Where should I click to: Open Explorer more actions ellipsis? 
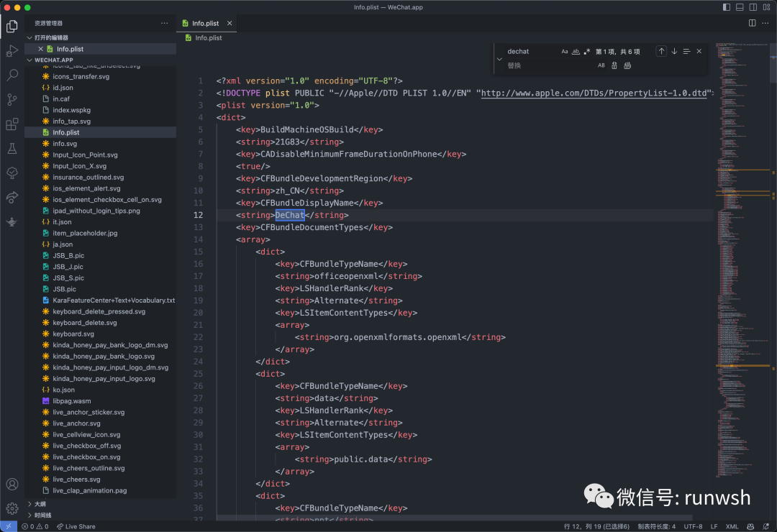coord(164,23)
